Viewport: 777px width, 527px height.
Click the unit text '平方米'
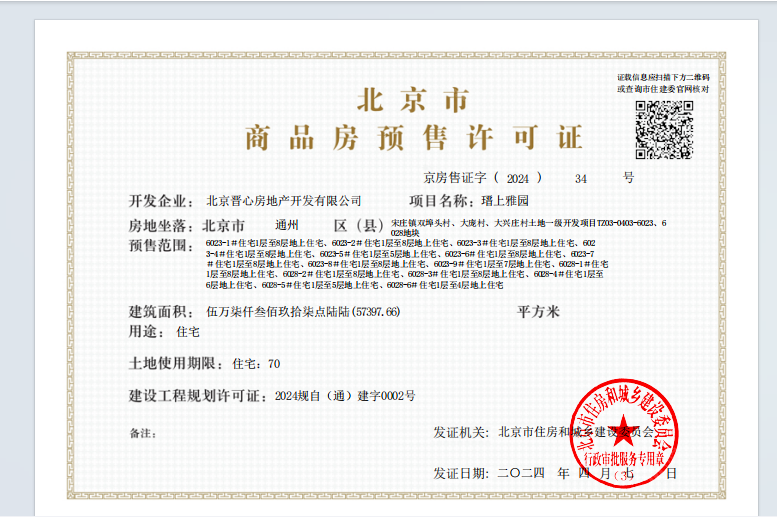click(538, 312)
